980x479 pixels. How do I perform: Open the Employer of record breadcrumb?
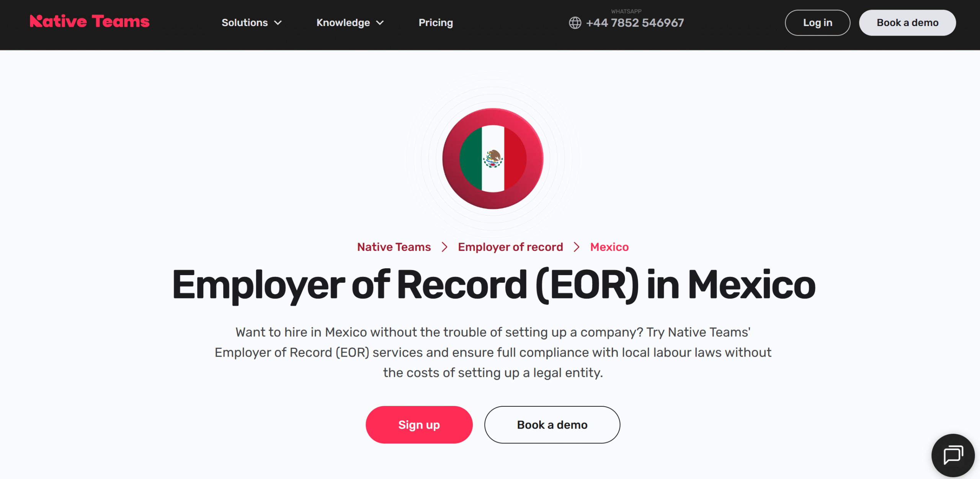510,247
